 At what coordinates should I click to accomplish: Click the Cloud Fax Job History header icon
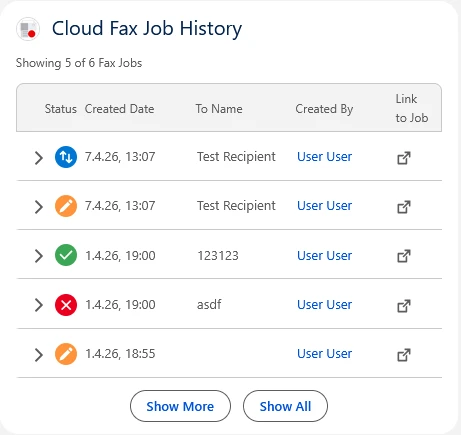28,29
